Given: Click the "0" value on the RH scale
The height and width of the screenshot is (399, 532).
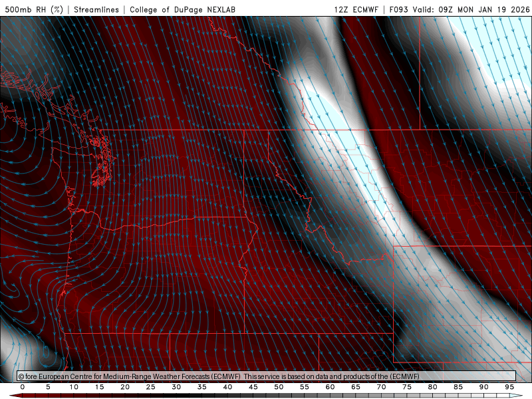Looking at the screenshot, I should coord(23,387).
